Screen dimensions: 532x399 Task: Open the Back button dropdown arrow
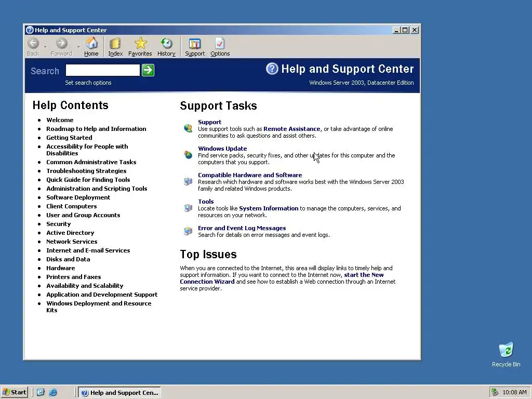tap(46, 47)
